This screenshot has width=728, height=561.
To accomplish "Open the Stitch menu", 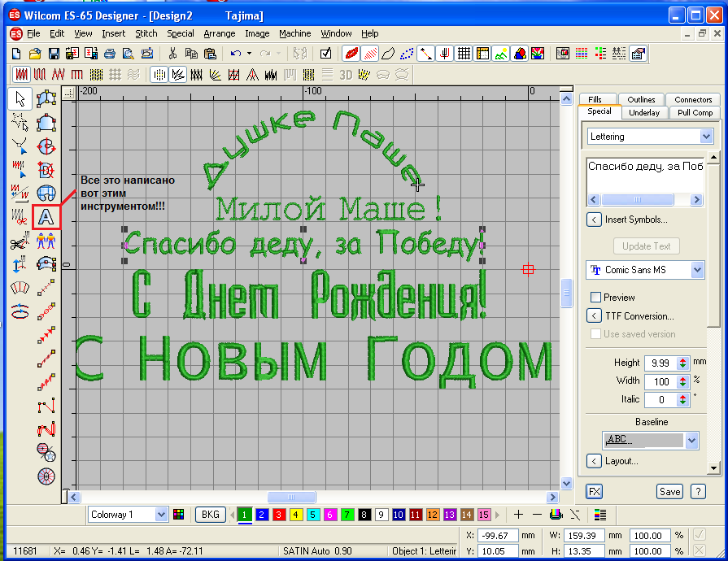I will click(x=146, y=33).
